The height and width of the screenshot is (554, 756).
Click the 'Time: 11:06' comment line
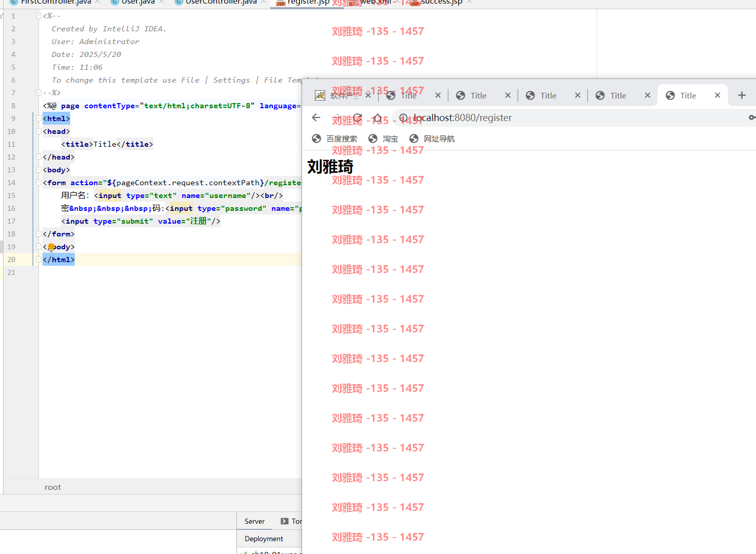coord(77,67)
